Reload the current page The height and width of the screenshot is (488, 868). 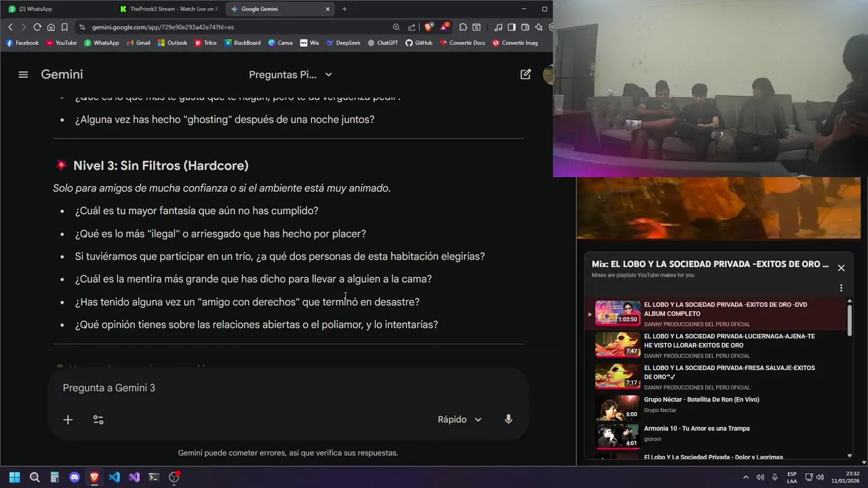[x=37, y=27]
